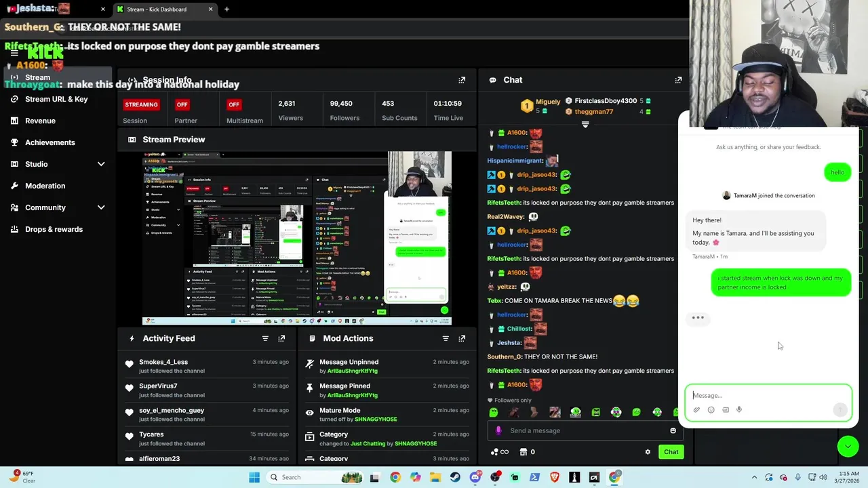Open Activity Feed filter options
The width and height of the screenshot is (868, 488).
(x=265, y=338)
